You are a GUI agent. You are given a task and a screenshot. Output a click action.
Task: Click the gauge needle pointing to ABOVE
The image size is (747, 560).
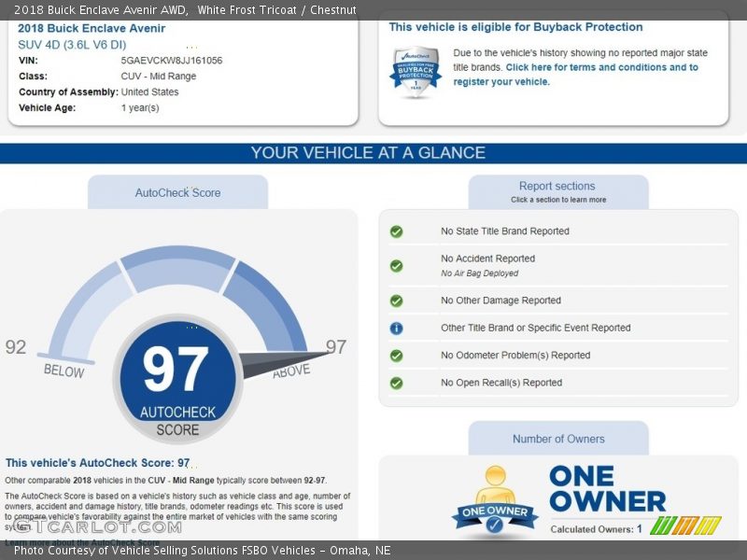(284, 364)
